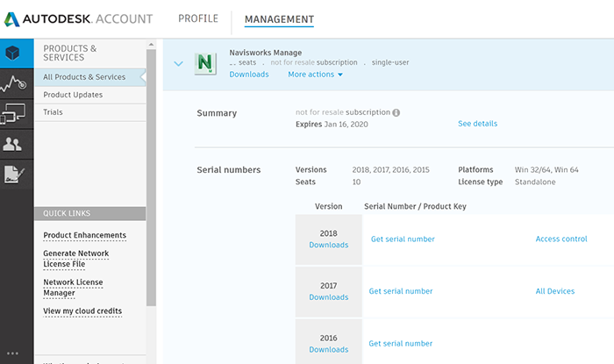Switch to the MANAGEMENT tab
The height and width of the screenshot is (364, 614).
[x=279, y=19]
